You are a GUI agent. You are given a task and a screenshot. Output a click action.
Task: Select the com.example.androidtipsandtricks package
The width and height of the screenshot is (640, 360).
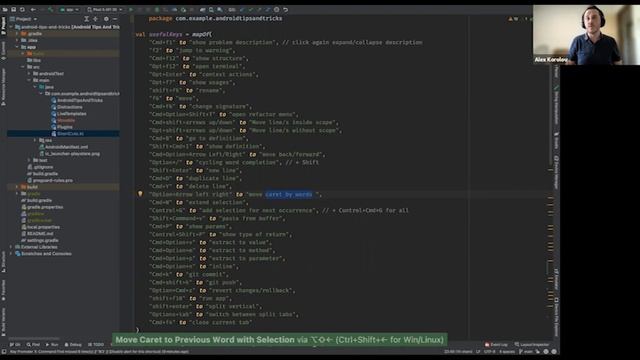pyautogui.click(x=82, y=93)
